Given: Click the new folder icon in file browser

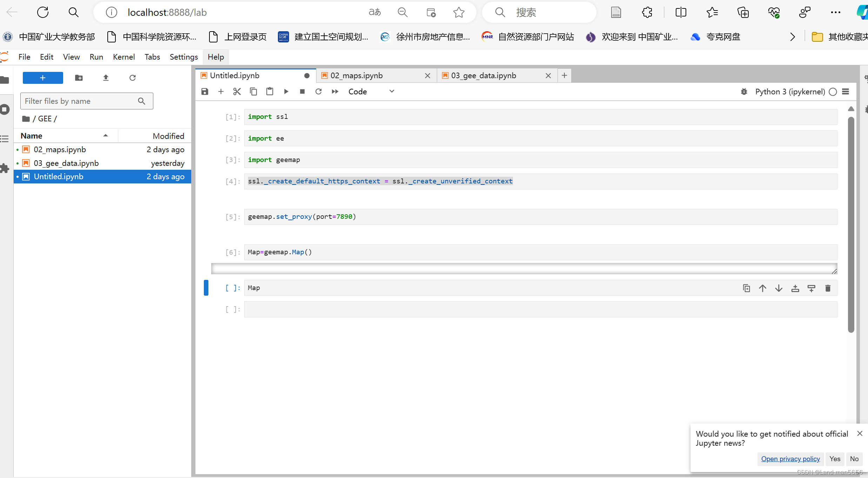Looking at the screenshot, I should 79,78.
